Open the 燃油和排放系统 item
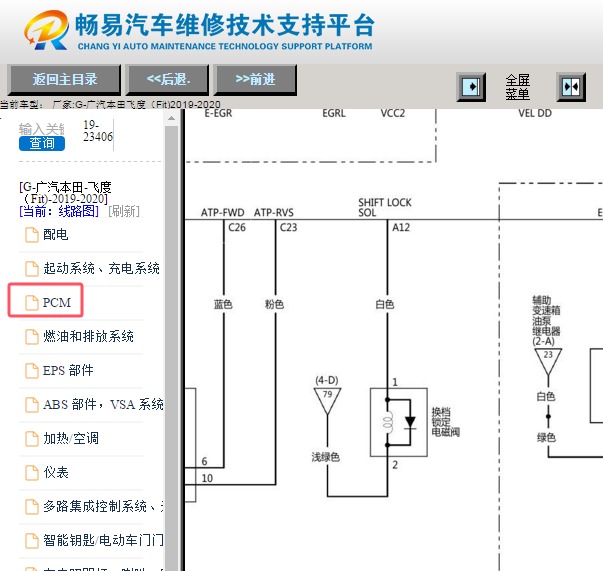Image resolution: width=603 pixels, height=571 pixels. 88,336
